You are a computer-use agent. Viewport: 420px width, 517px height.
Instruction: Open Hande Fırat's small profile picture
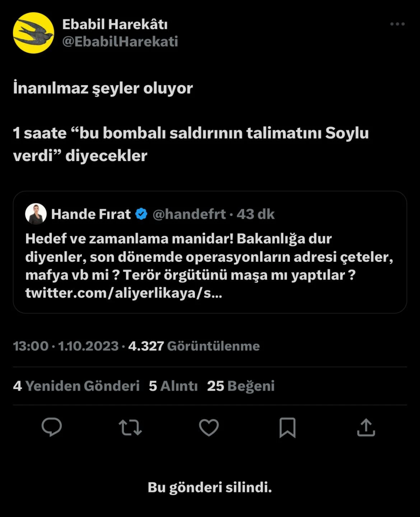[x=36, y=214]
